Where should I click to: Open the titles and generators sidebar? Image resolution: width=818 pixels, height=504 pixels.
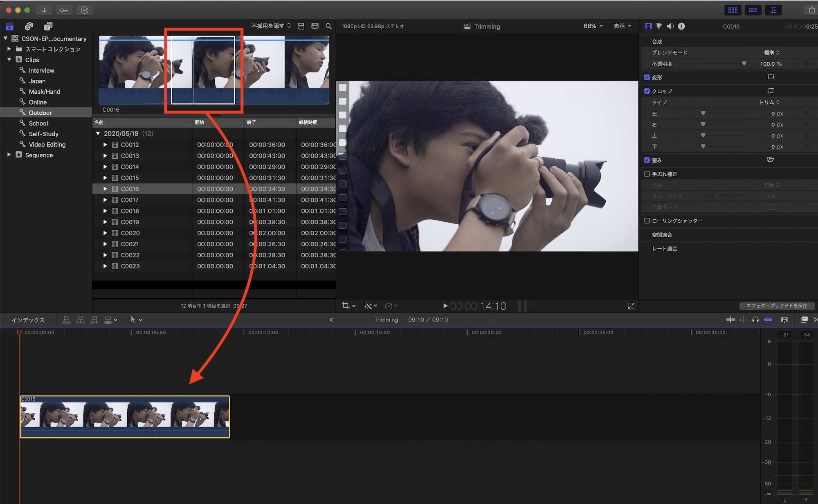click(x=48, y=26)
